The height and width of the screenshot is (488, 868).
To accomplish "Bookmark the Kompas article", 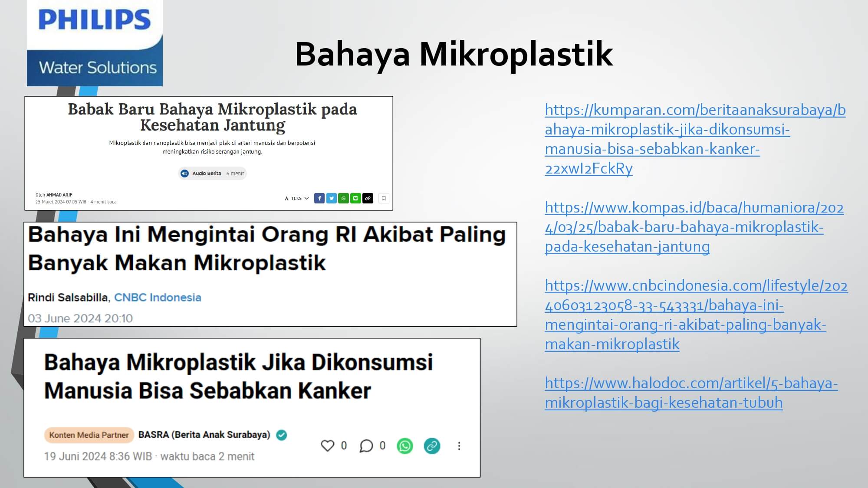I will [x=384, y=198].
